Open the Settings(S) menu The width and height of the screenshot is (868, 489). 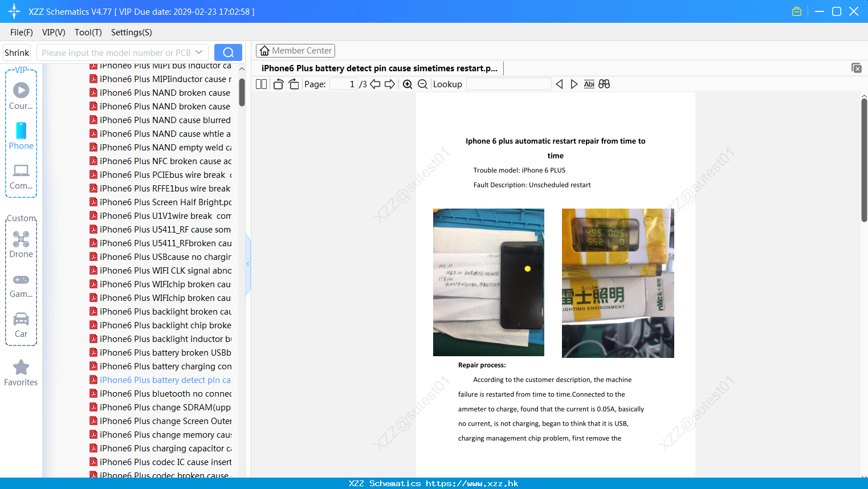click(x=132, y=32)
